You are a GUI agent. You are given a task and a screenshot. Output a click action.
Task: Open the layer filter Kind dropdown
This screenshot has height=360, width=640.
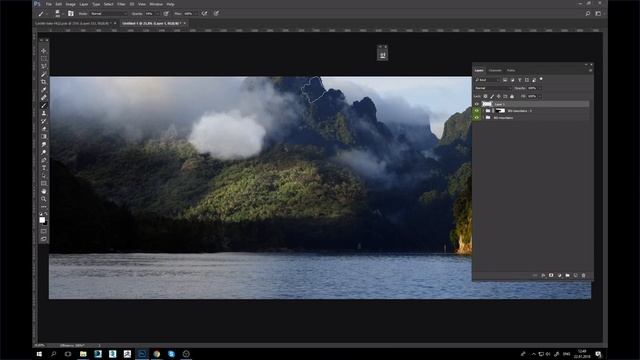[x=487, y=80]
